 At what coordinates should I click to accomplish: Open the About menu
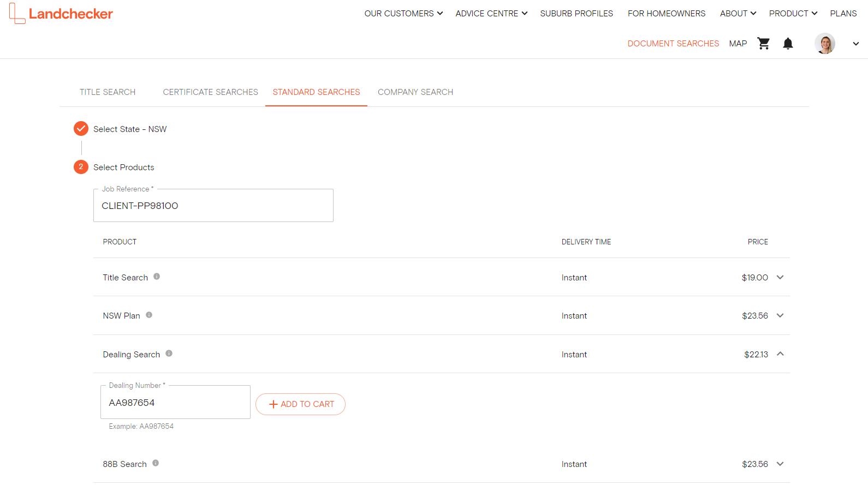738,13
